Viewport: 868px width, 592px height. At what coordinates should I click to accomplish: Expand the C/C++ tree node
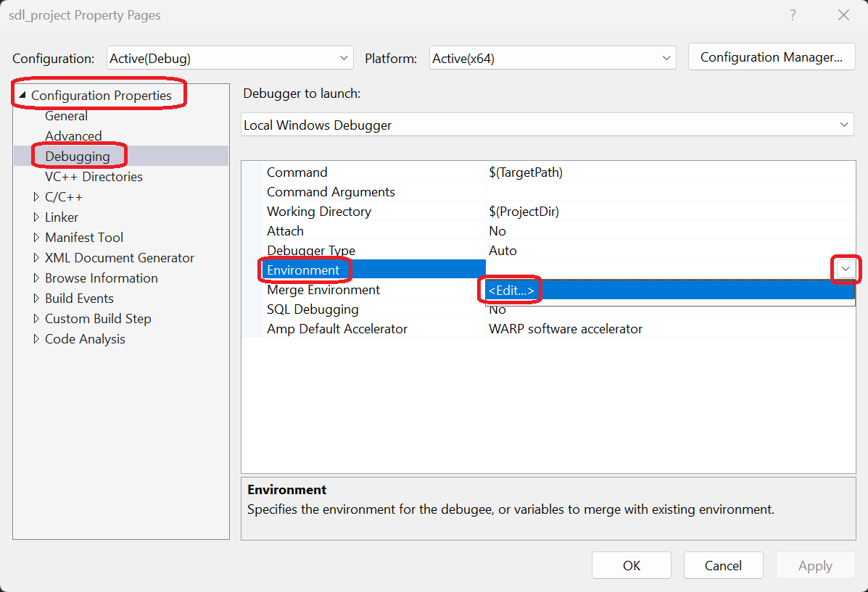click(x=37, y=196)
